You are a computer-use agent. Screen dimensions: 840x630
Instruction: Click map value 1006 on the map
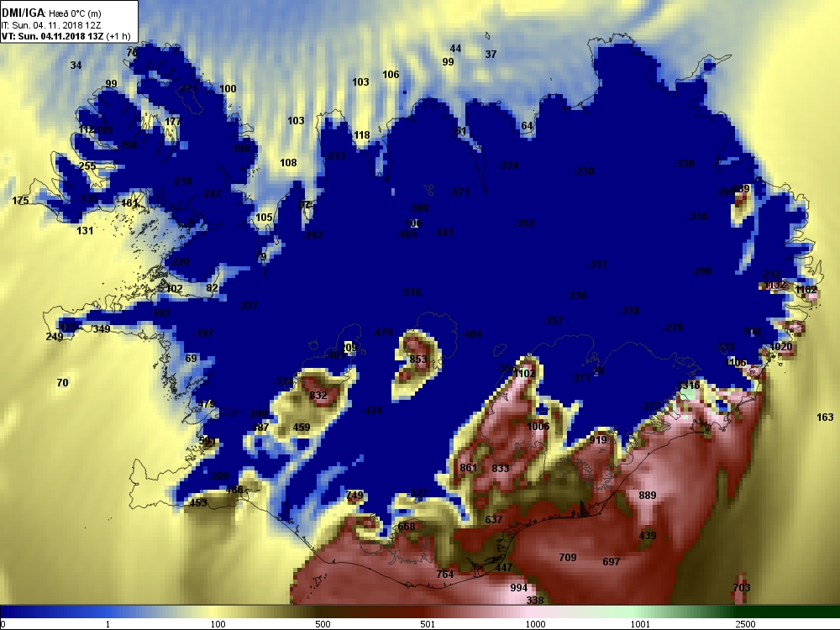click(538, 427)
